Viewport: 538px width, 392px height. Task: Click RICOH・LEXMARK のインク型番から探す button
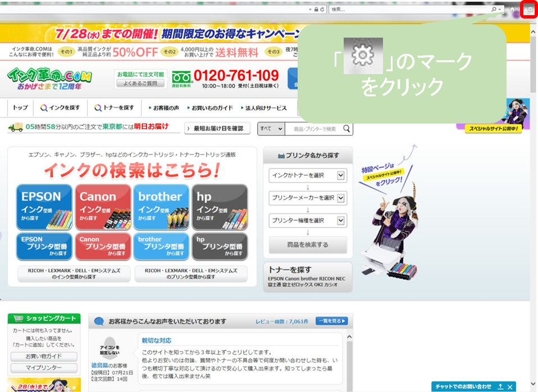coord(74,274)
